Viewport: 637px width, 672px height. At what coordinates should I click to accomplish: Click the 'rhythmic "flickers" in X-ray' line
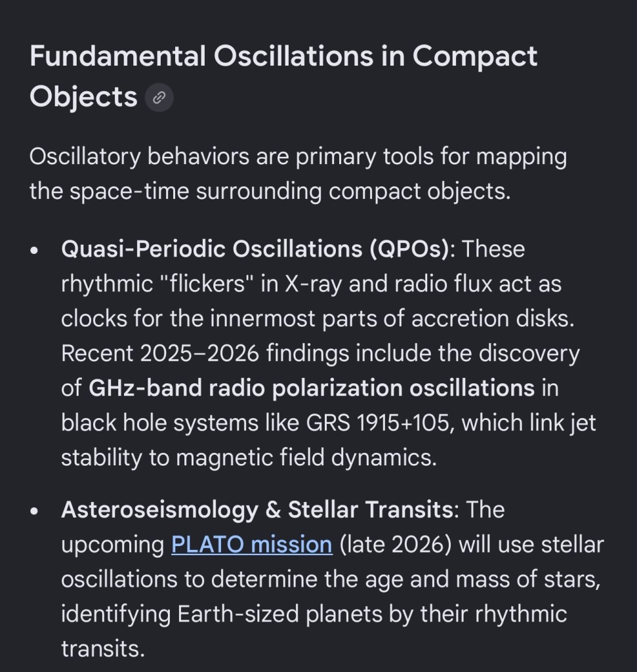click(x=311, y=284)
